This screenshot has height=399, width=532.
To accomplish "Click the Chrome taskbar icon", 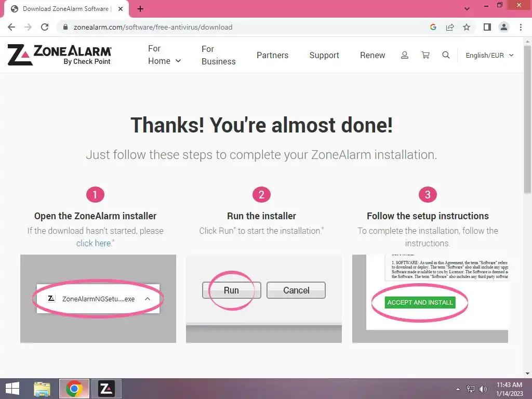I will 74,389.
